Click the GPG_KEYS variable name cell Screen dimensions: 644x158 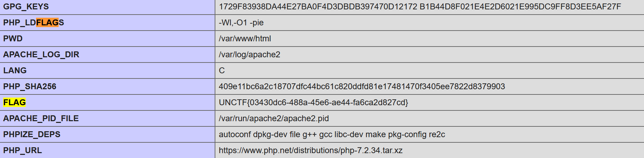[x=26, y=7]
